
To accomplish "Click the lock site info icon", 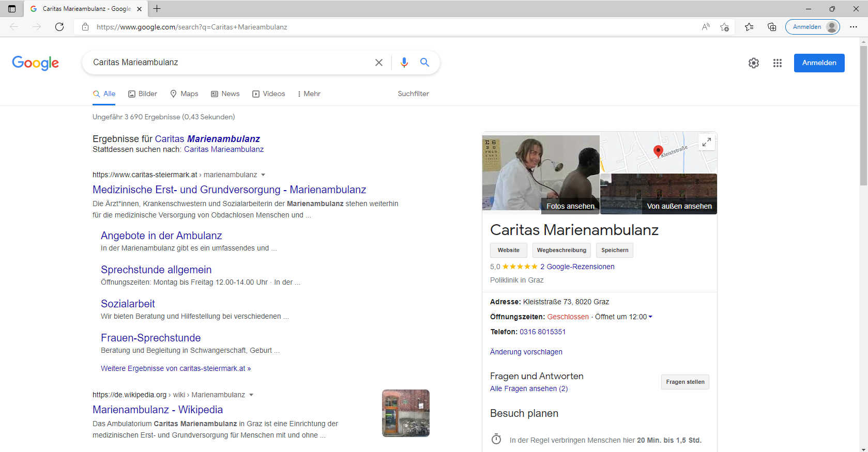I will point(85,27).
